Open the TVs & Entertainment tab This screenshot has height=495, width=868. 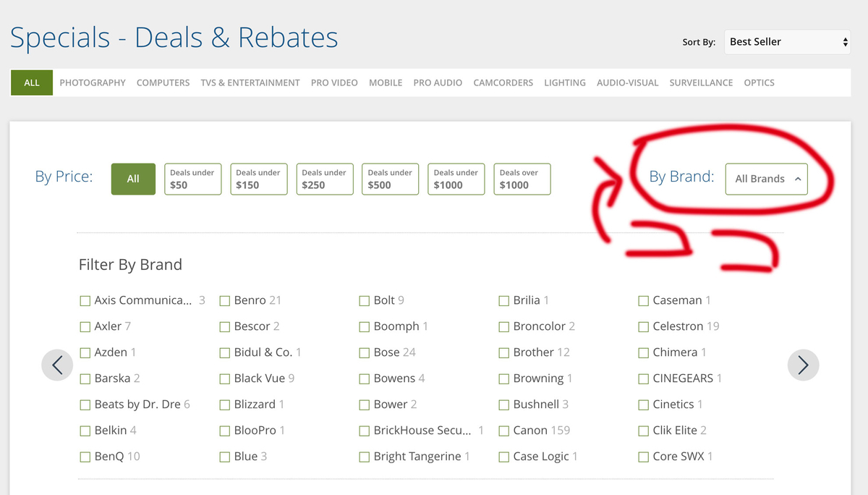tap(250, 82)
